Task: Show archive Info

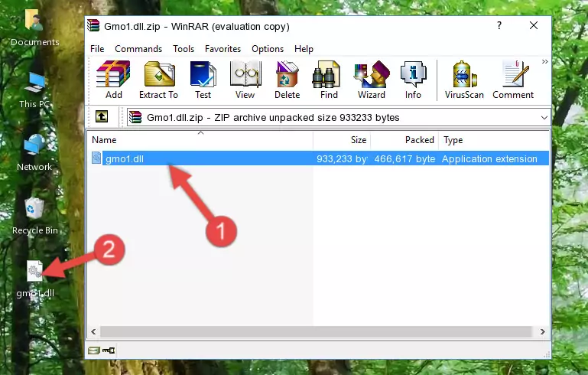Action: click(413, 80)
